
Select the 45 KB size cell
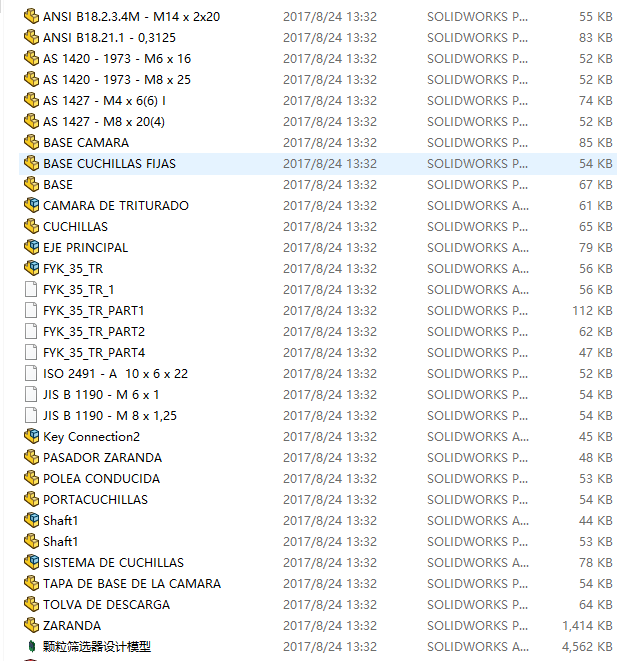(x=596, y=437)
